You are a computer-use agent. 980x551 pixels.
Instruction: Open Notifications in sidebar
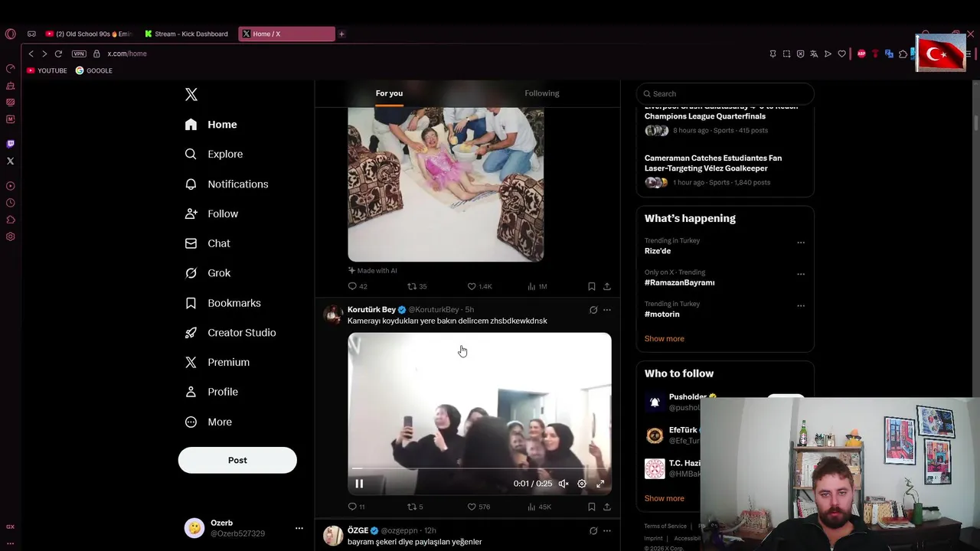[227, 184]
